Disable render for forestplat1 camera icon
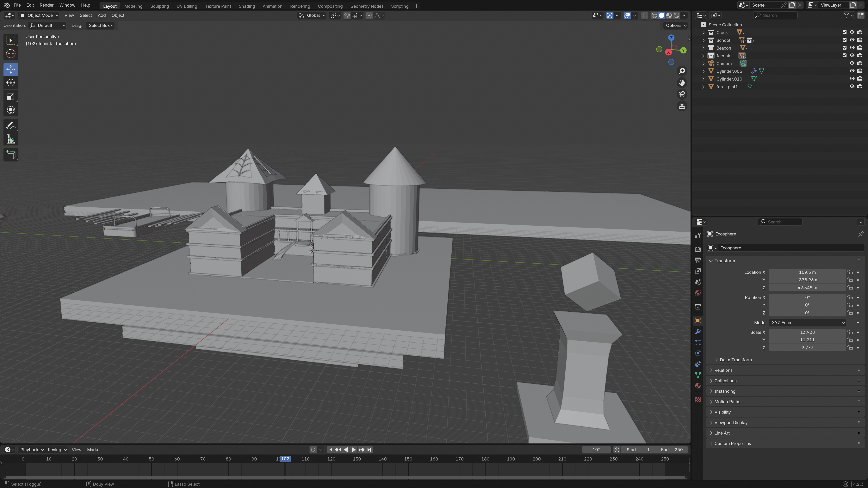The width and height of the screenshot is (868, 488). (x=860, y=87)
